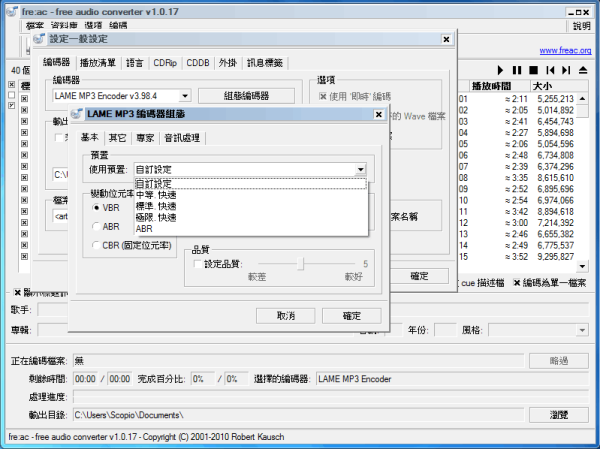Enable 設定品質 checkbox
The height and width of the screenshot is (449, 600).
[198, 264]
